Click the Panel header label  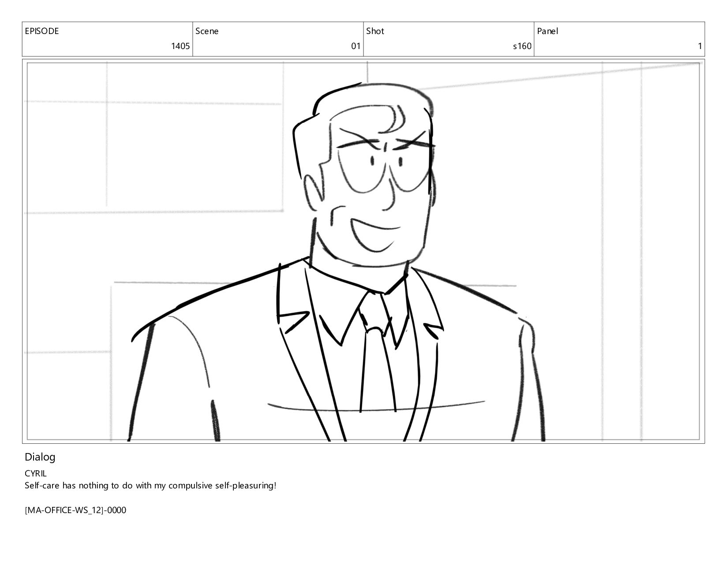[x=548, y=31]
